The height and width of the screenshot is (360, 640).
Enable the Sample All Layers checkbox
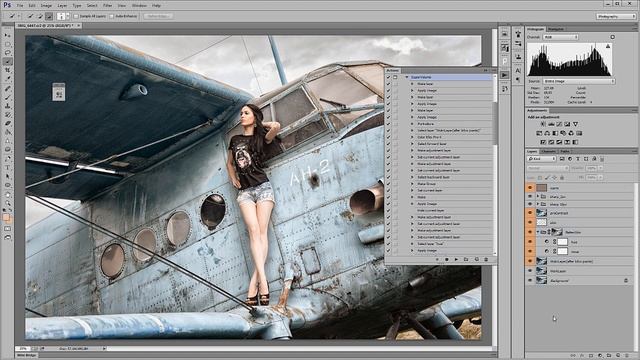(76, 16)
